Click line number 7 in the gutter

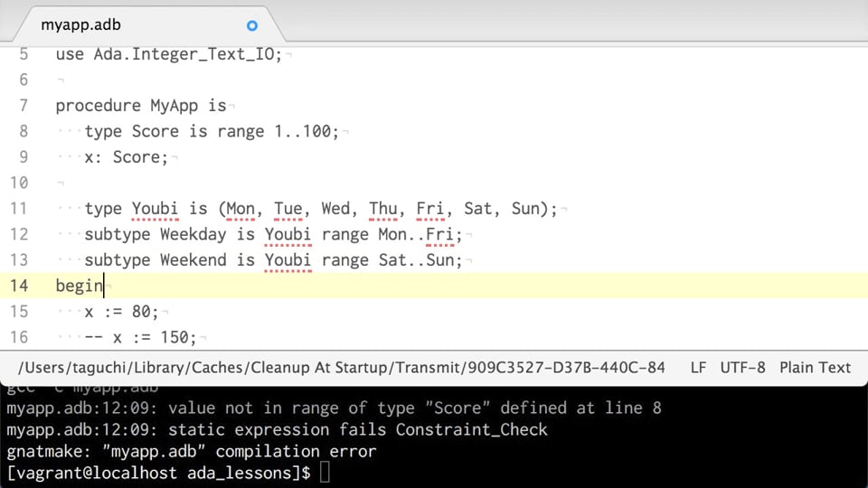pos(24,105)
